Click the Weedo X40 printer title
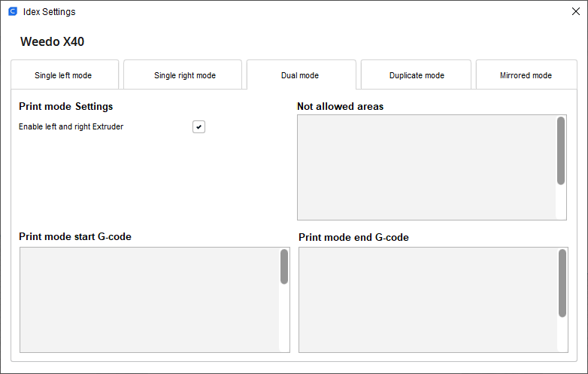The image size is (588, 374). 52,41
